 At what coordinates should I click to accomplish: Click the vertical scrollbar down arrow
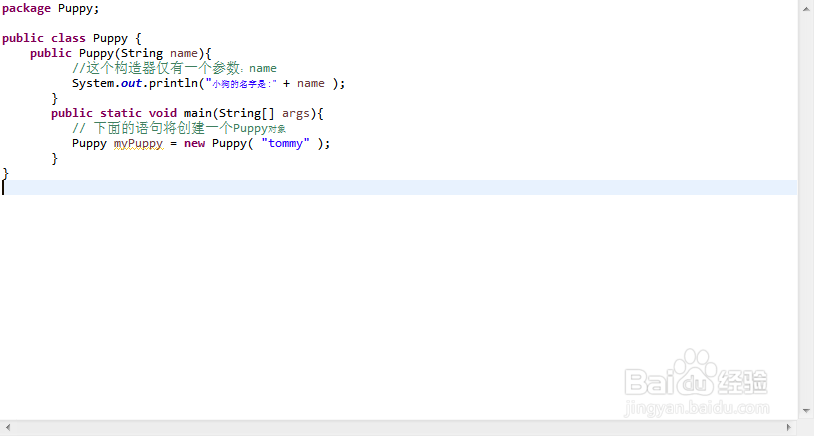[806, 411]
